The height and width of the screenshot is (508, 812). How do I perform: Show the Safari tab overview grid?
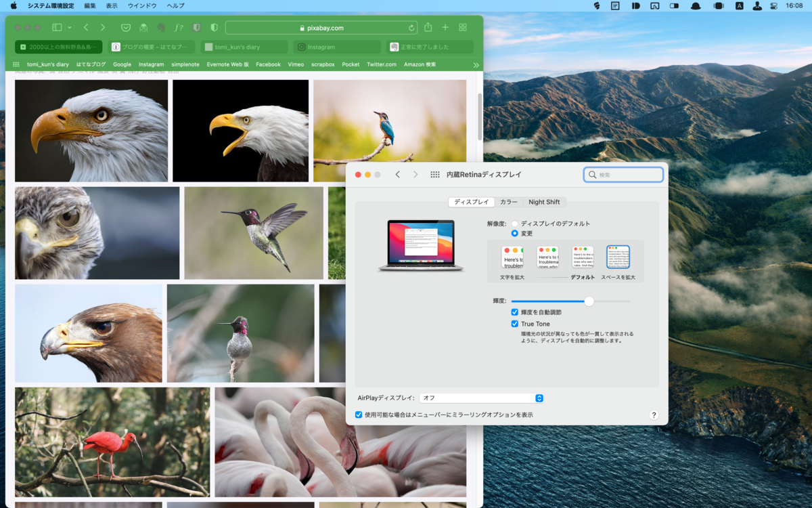[463, 28]
